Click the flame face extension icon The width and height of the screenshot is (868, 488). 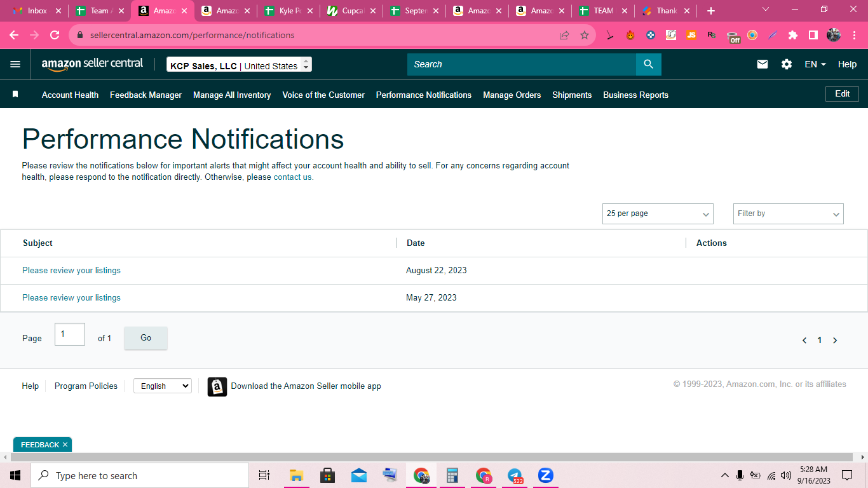630,36
